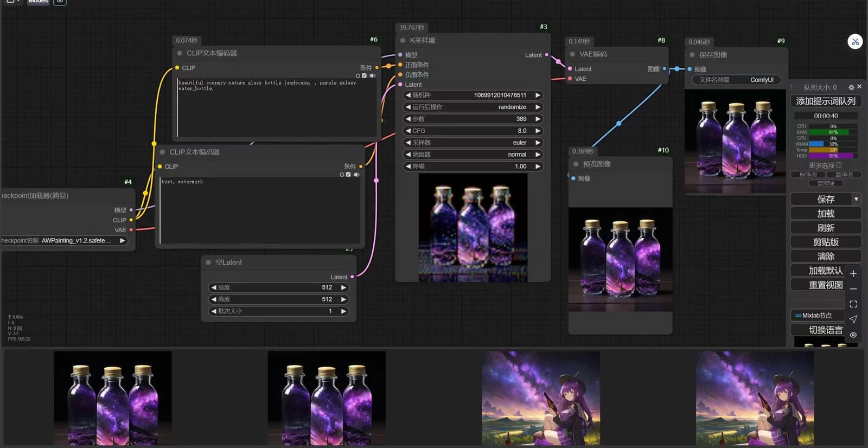This screenshot has width=868, height=448.
Task: Click 添加提示词队列 button
Action: coord(826,101)
